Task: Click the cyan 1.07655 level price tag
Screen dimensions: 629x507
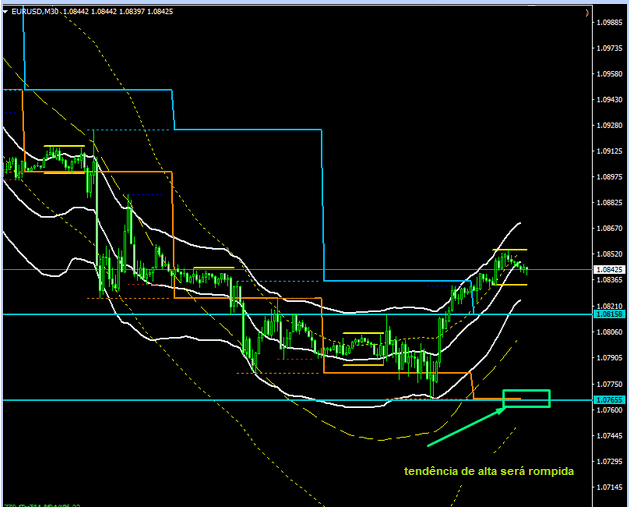Action: (608, 400)
